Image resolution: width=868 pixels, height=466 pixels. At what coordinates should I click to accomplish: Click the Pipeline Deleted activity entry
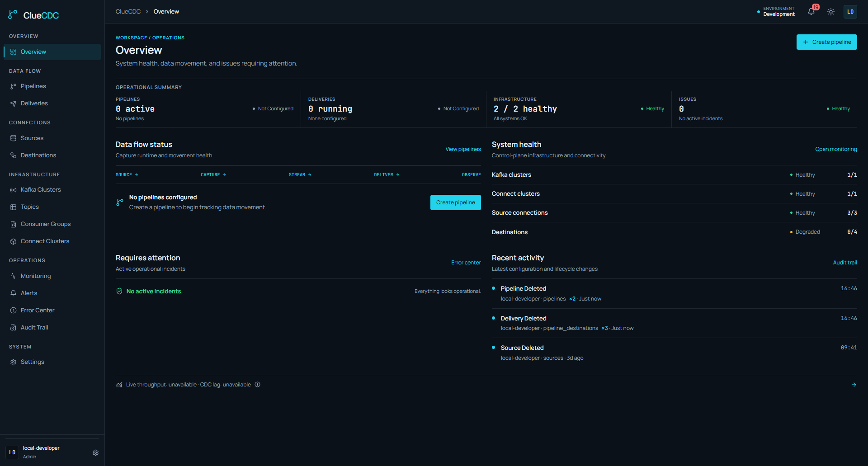pos(674,293)
